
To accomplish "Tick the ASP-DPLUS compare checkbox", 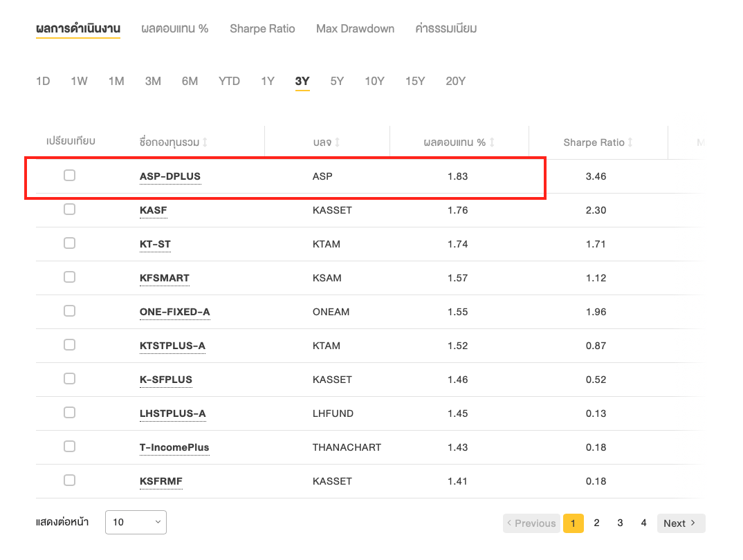I will [x=69, y=176].
